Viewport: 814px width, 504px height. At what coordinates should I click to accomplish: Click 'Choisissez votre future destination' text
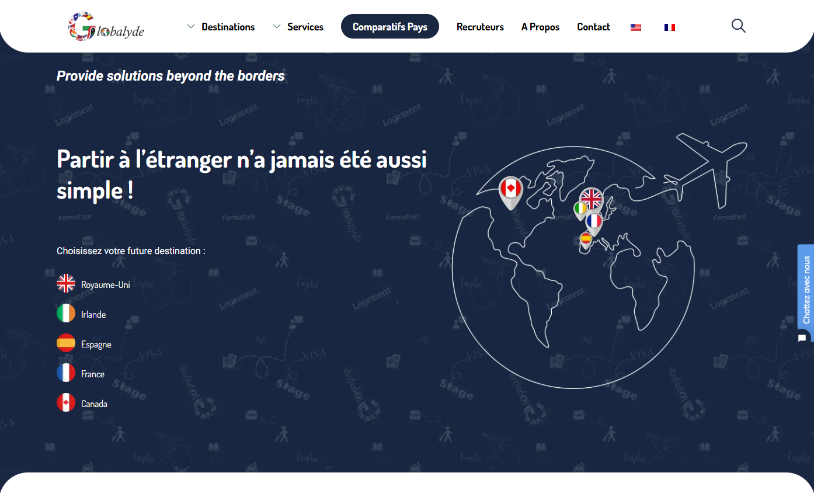pyautogui.click(x=131, y=251)
